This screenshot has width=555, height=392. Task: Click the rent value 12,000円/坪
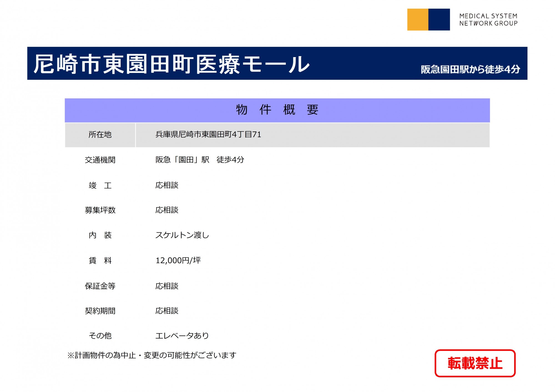click(178, 261)
